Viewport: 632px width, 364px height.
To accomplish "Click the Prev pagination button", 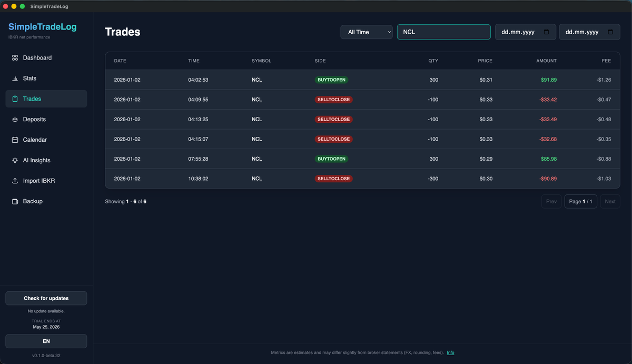I will click(x=551, y=202).
